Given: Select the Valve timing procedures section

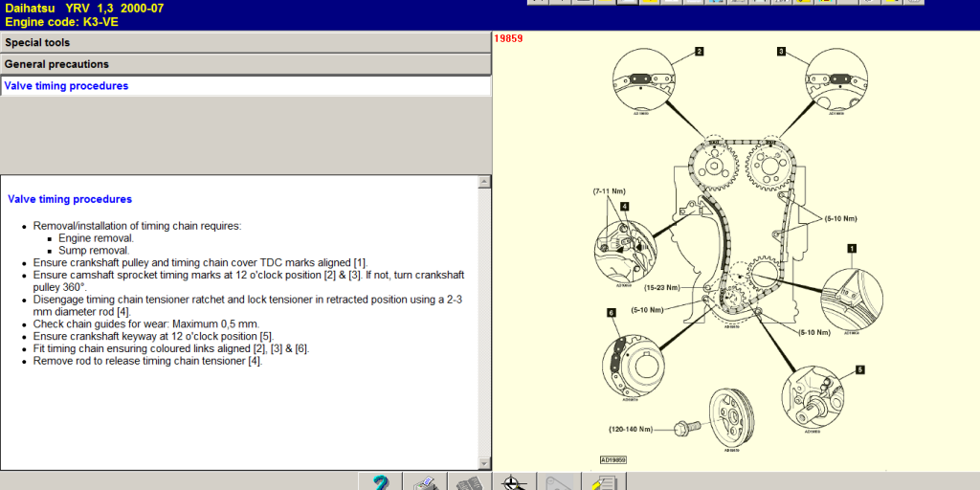Looking at the screenshot, I should coord(246,85).
